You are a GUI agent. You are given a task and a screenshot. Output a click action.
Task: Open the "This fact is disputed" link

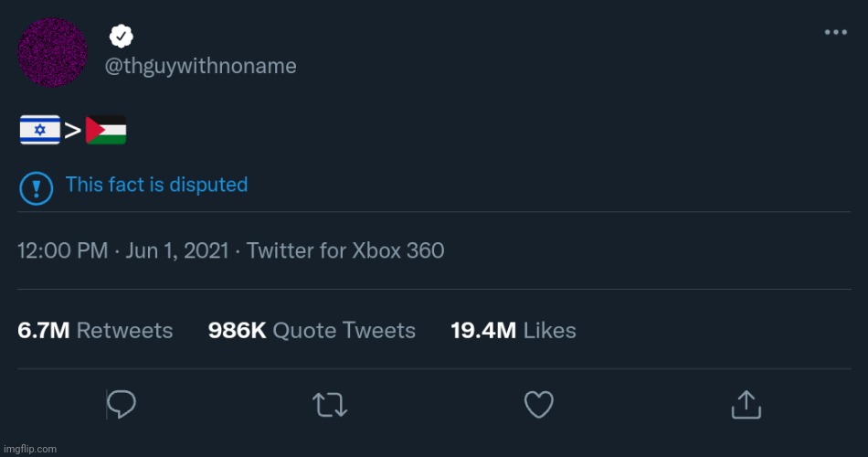pos(156,185)
